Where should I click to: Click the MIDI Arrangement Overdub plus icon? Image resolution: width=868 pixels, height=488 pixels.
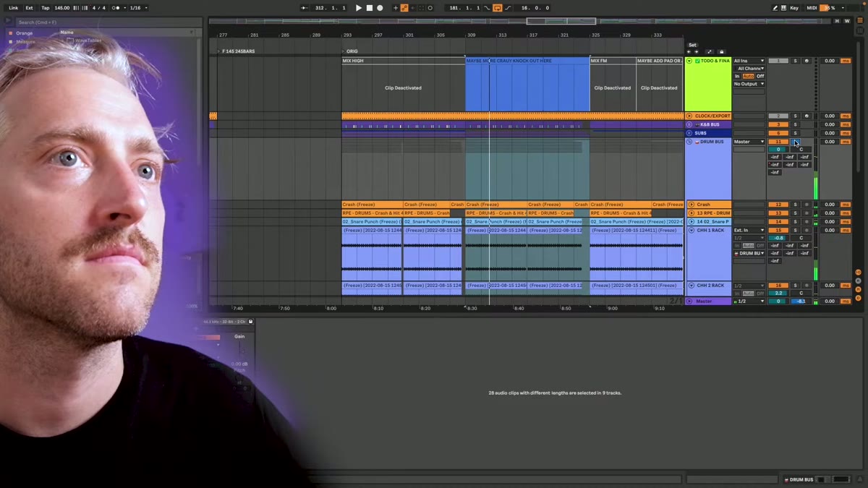[396, 8]
